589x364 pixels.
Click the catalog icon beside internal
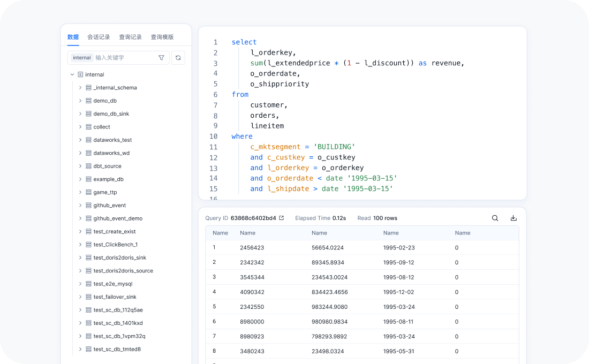(x=80, y=74)
